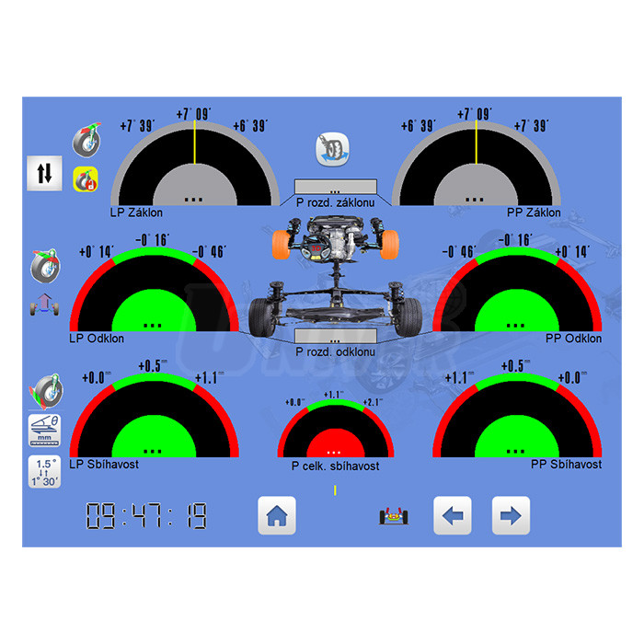Image resolution: width=644 pixels, height=644 pixels.
Task: Select the toe wheel icon beside LP Sbíhavost
Action: tap(44, 391)
